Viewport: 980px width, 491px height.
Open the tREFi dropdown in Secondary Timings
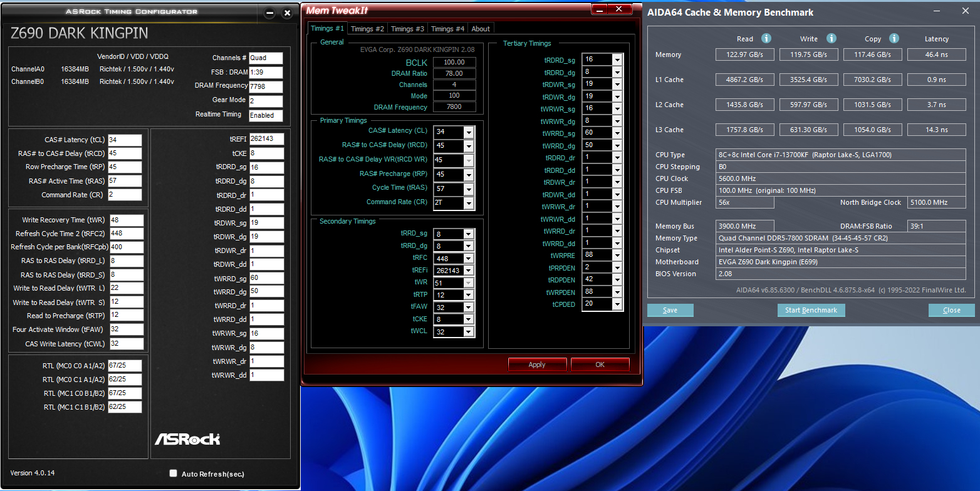(x=469, y=271)
